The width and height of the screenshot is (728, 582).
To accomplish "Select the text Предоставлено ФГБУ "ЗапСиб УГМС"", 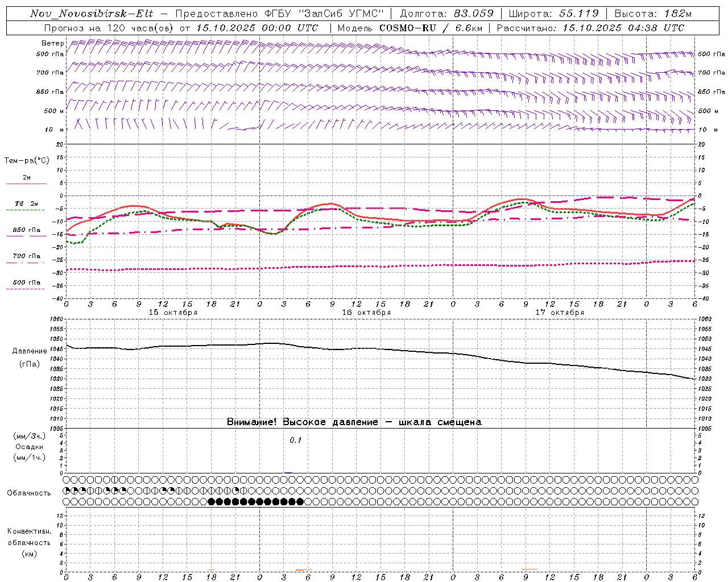I will tap(280, 14).
